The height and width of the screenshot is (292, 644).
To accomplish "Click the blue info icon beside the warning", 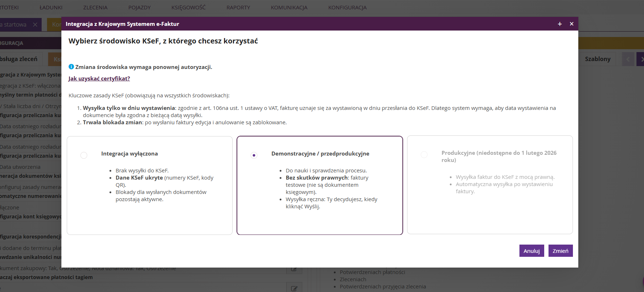I will tap(71, 66).
